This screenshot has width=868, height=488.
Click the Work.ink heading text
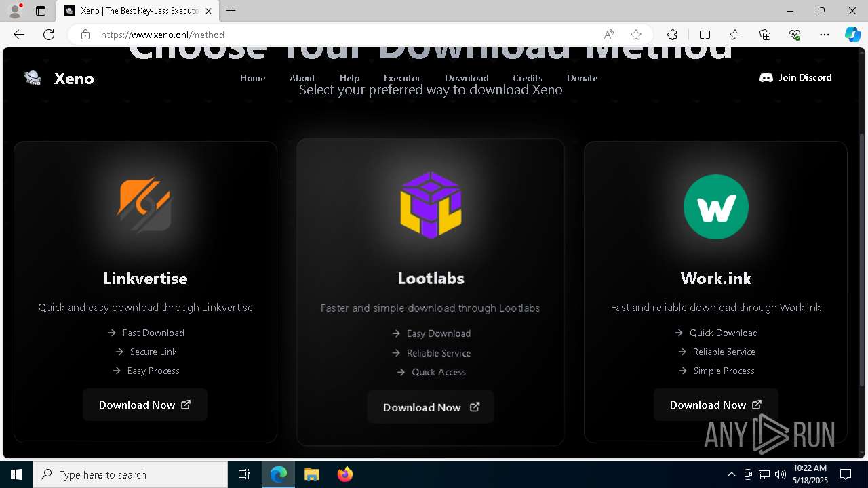716,278
